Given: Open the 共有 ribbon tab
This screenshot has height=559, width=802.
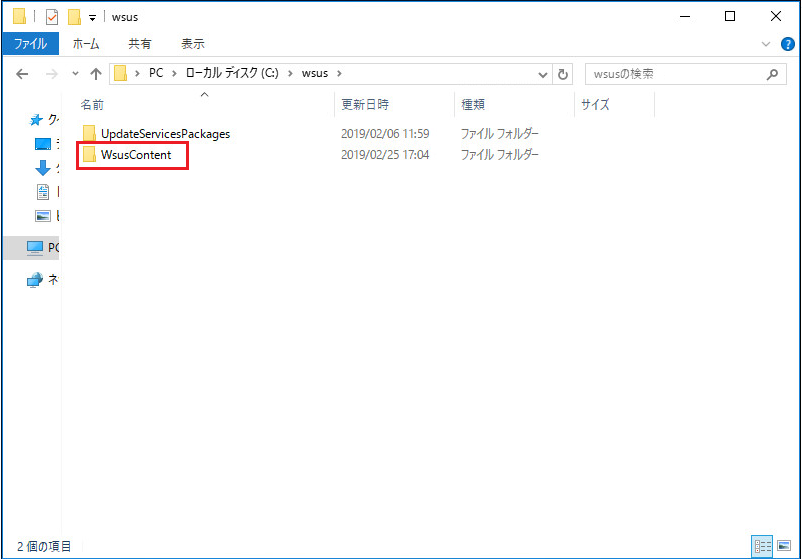Looking at the screenshot, I should pyautogui.click(x=140, y=44).
